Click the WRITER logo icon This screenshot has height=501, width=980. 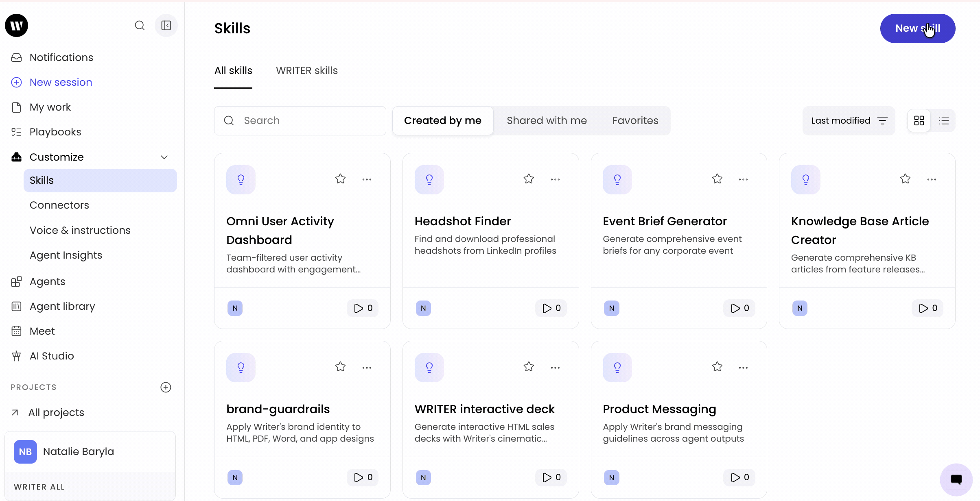click(16, 25)
